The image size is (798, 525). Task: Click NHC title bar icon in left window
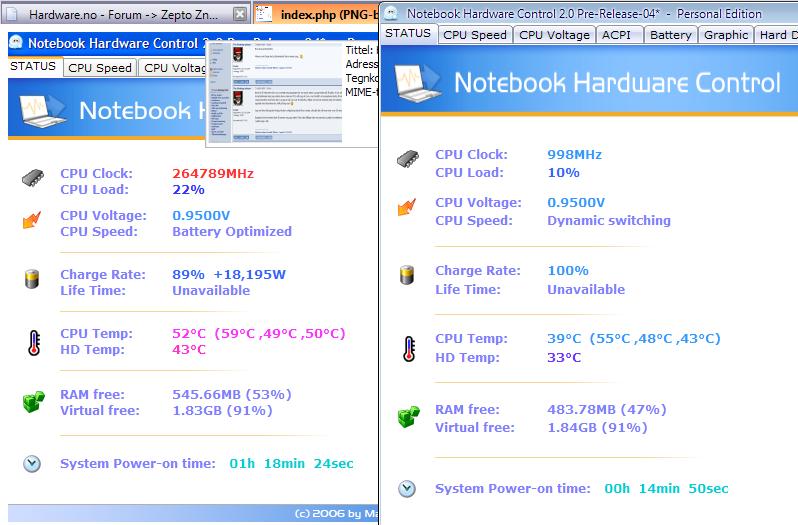[16, 42]
